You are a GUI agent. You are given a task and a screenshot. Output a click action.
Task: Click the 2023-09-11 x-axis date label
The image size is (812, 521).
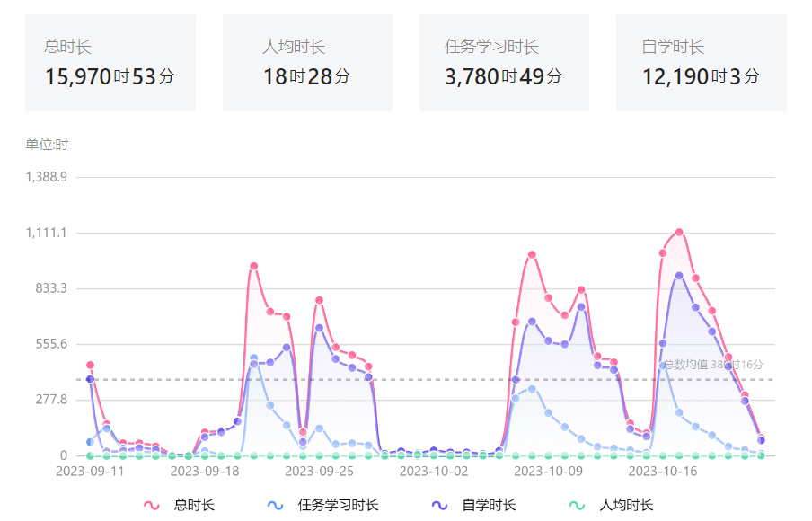(x=90, y=471)
